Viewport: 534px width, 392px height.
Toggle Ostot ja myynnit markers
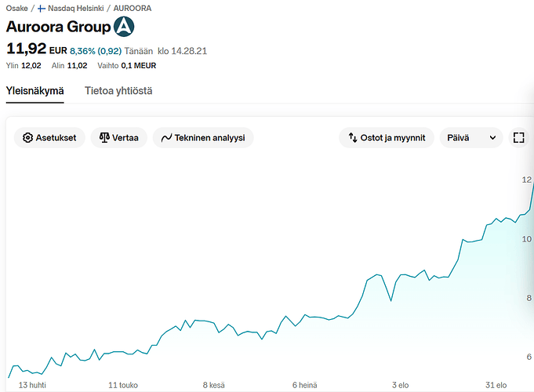point(387,137)
